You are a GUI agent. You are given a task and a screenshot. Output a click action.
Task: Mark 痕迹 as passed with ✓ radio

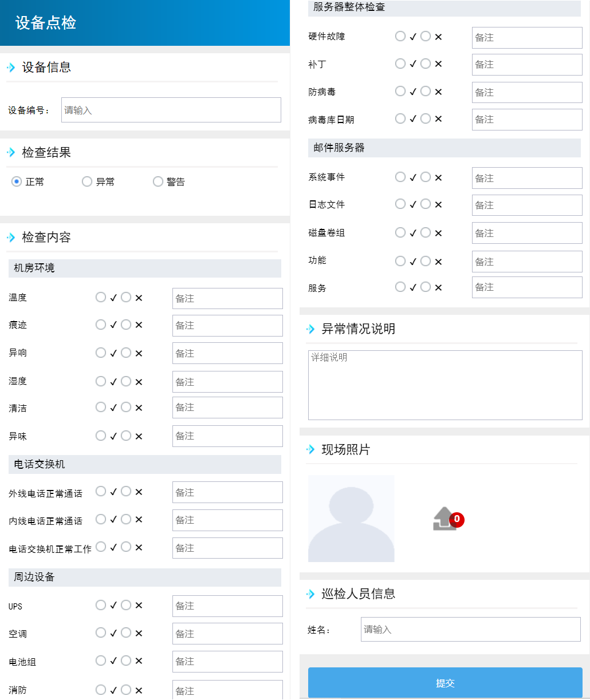tap(101, 325)
